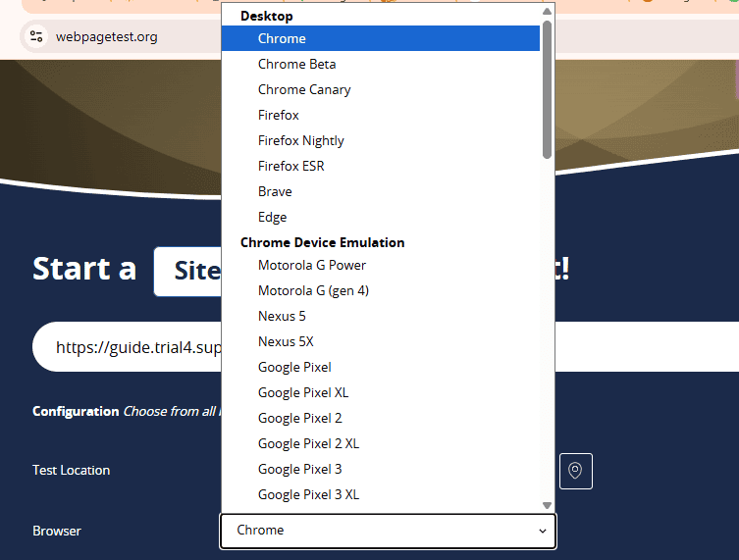Click the Browser field label
739x560 pixels.
pyautogui.click(x=57, y=531)
